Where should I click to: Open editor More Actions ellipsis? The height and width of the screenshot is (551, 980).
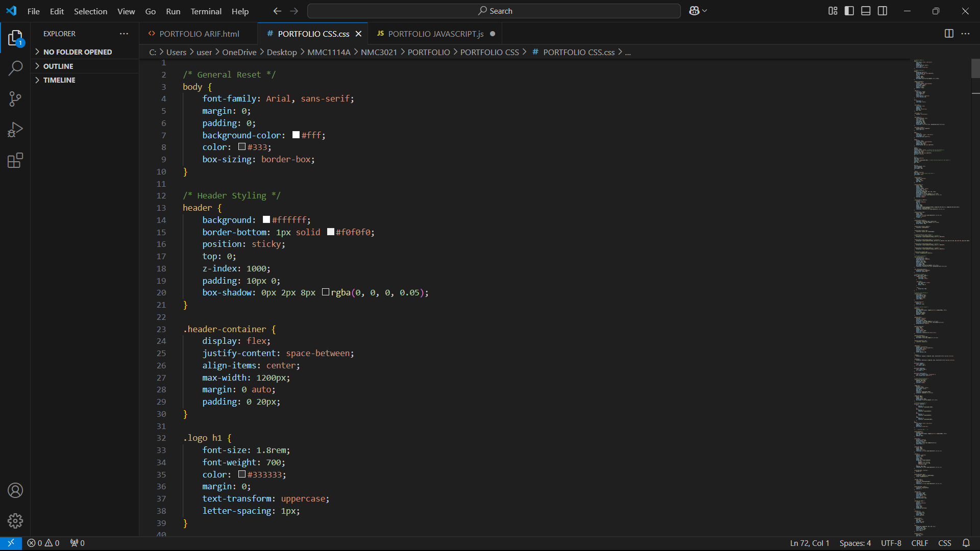click(x=965, y=34)
